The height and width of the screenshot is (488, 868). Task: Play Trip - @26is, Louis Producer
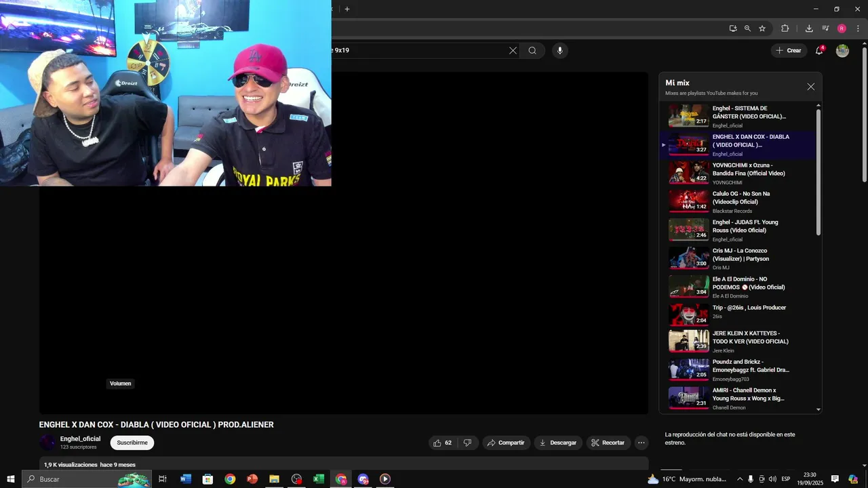click(x=738, y=314)
